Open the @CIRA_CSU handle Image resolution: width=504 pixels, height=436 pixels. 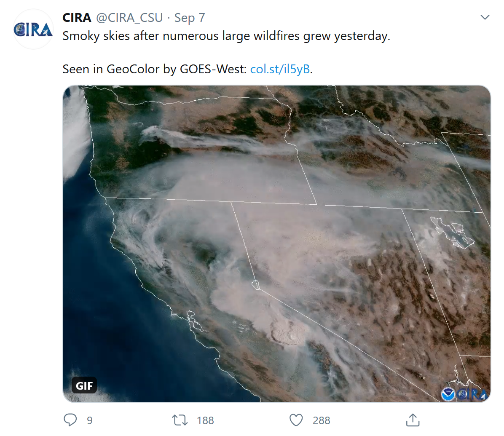[129, 18]
